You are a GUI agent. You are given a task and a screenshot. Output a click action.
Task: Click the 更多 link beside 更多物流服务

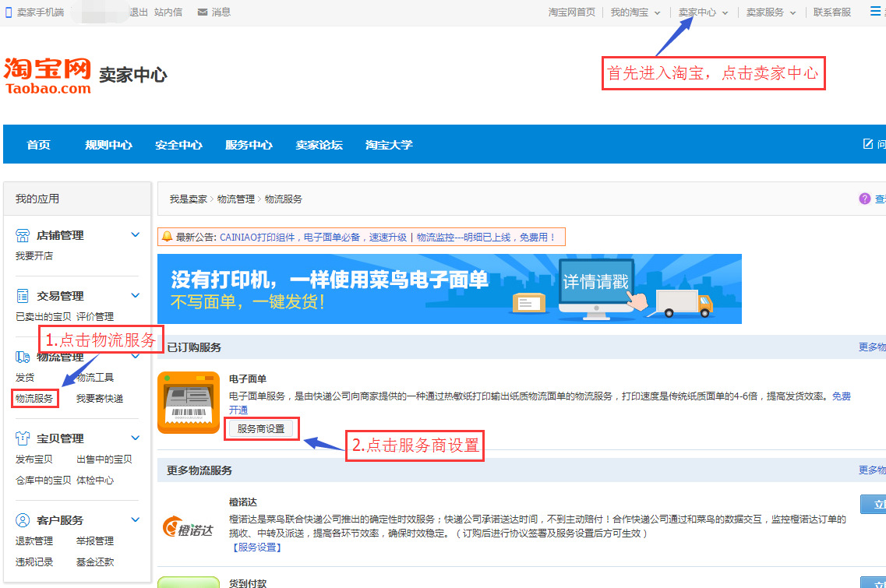[x=872, y=470]
